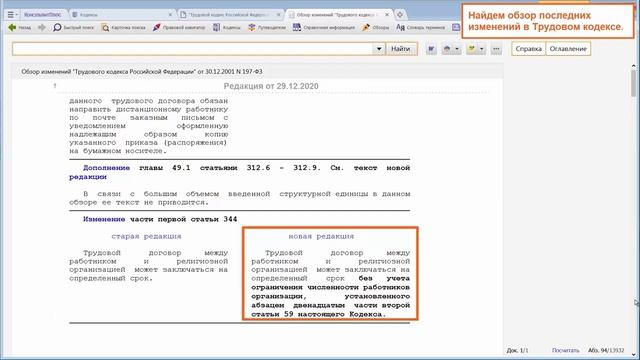Click the старая редакция column heading
640x360 pixels.
146,236
